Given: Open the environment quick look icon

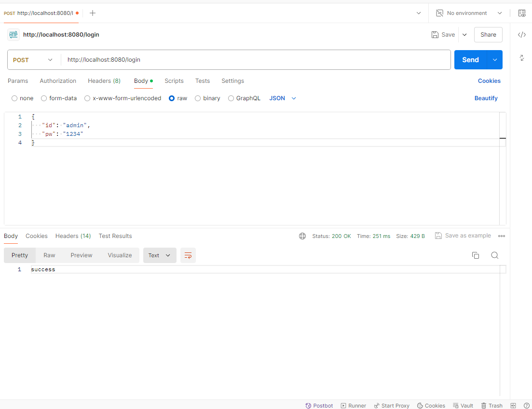Looking at the screenshot, I should [x=522, y=13].
